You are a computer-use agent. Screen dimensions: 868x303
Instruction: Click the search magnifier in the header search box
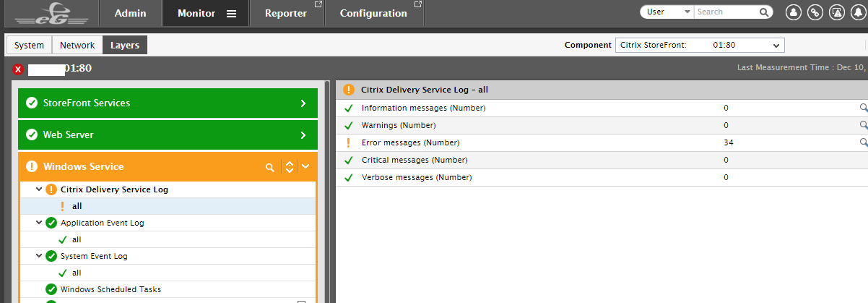764,12
